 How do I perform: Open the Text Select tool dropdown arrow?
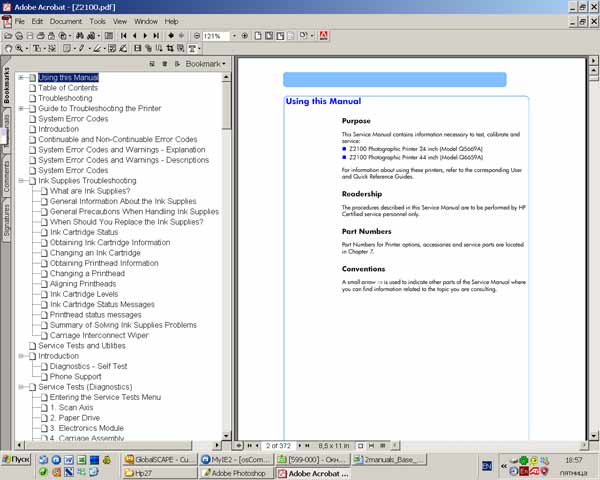click(x=45, y=49)
